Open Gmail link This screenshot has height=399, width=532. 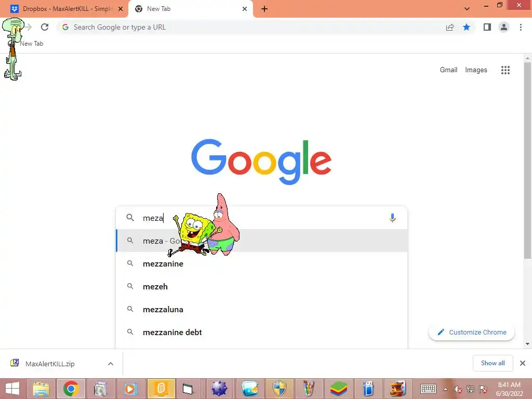(x=448, y=70)
